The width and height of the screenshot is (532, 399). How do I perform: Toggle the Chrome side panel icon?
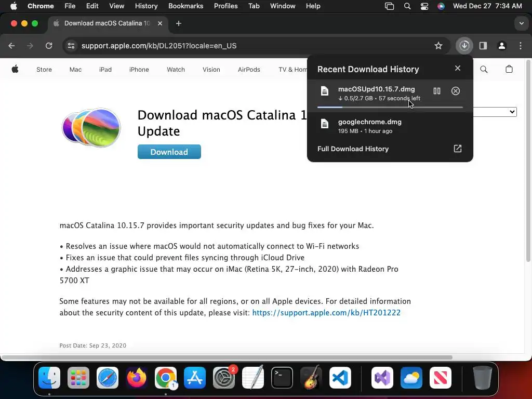click(x=483, y=46)
